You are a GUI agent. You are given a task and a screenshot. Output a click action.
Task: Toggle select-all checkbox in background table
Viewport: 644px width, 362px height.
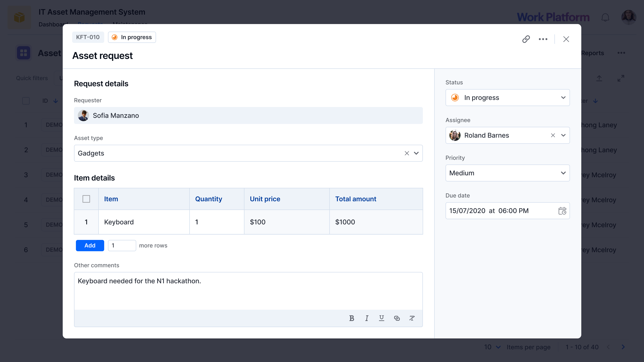click(x=26, y=101)
